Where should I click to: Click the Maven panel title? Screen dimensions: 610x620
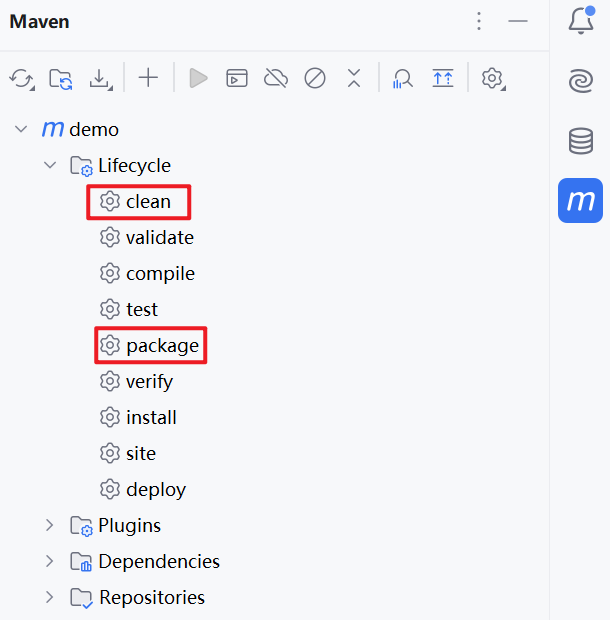[x=39, y=21]
